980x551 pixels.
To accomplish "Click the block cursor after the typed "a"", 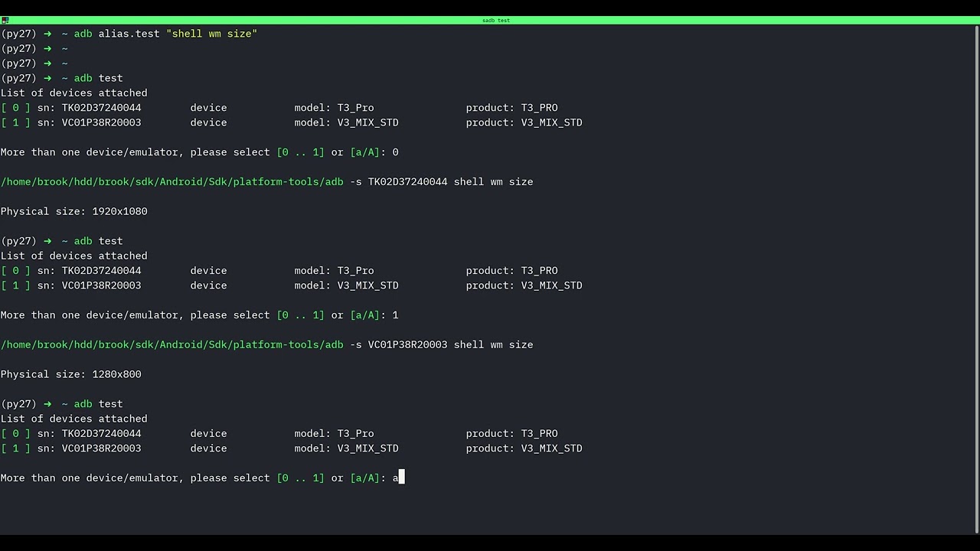I will [401, 478].
